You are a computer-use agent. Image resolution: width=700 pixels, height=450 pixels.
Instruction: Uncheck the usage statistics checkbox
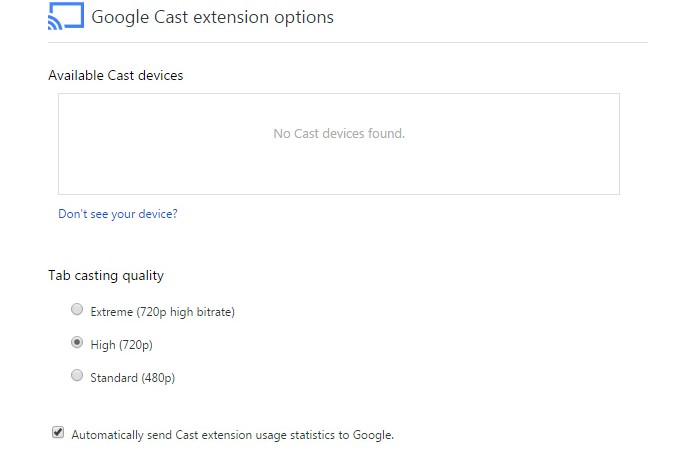(x=58, y=433)
